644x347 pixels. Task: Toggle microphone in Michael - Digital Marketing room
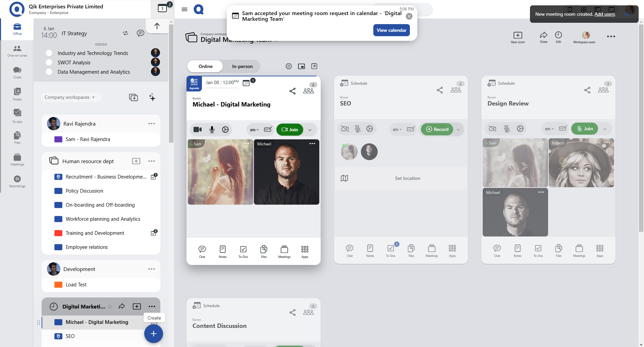coord(212,130)
